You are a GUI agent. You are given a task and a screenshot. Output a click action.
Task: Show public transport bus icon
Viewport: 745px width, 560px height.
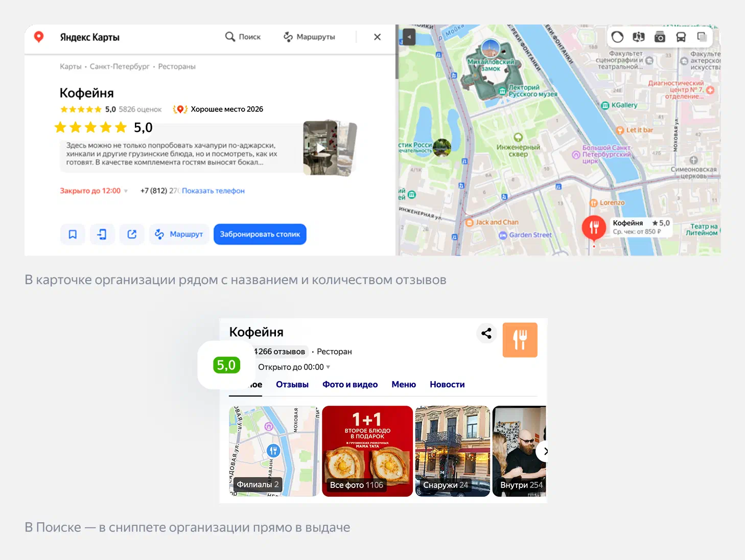(681, 37)
